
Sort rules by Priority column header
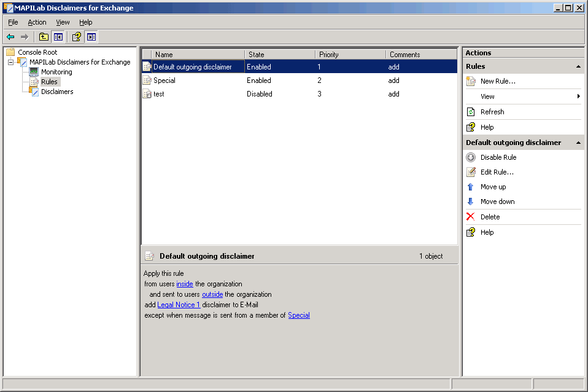pos(350,55)
